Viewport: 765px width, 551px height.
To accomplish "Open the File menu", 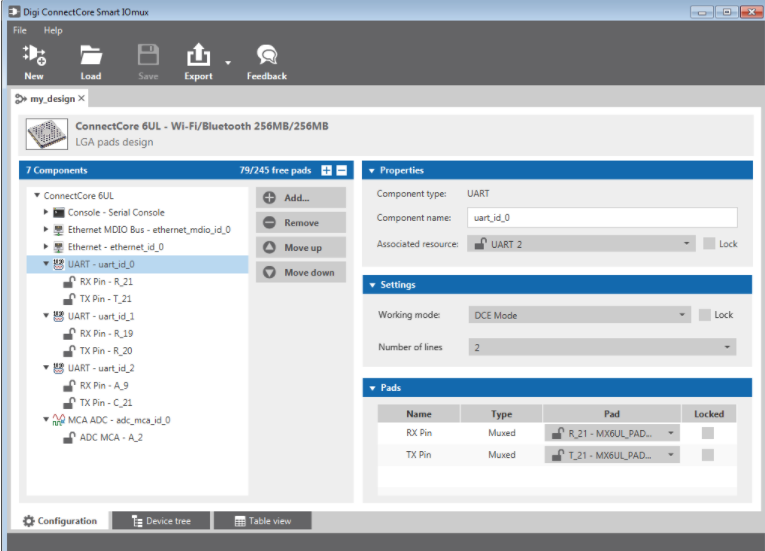I will click(20, 31).
